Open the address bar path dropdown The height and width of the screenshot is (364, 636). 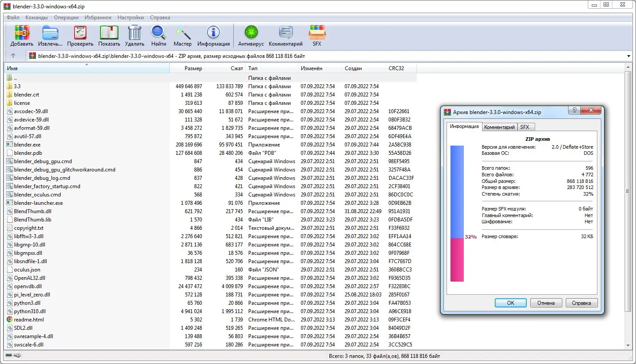coord(629,56)
